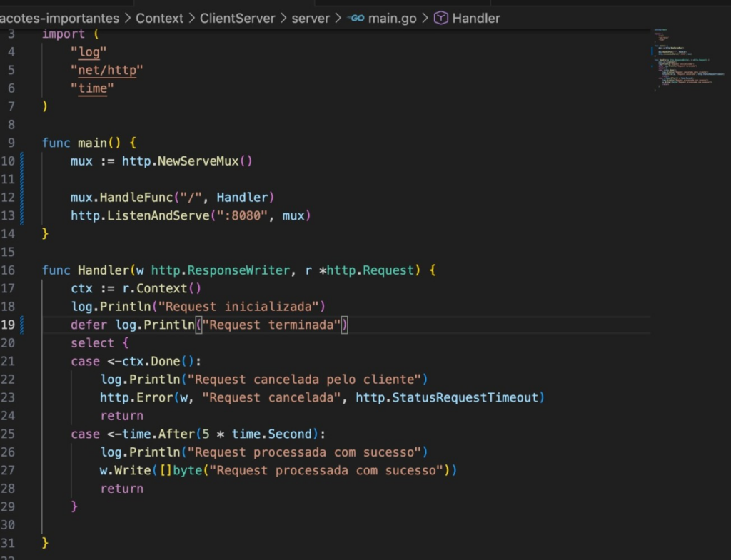Click mux.HandleFunc on line 12

coord(121,198)
